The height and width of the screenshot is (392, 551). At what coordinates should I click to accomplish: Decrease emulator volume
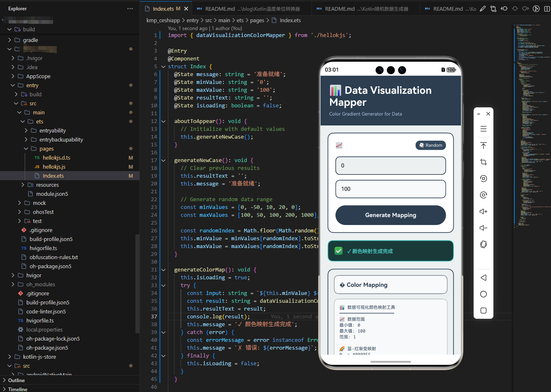(x=484, y=228)
